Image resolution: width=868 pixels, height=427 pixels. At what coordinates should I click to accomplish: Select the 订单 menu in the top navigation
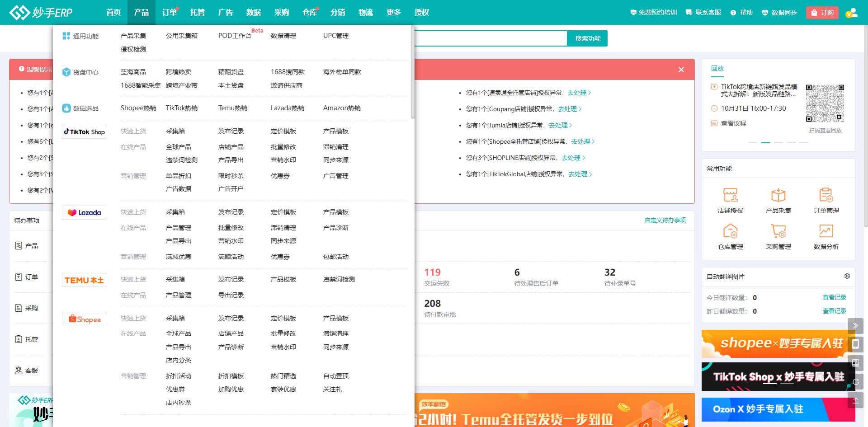coord(170,13)
